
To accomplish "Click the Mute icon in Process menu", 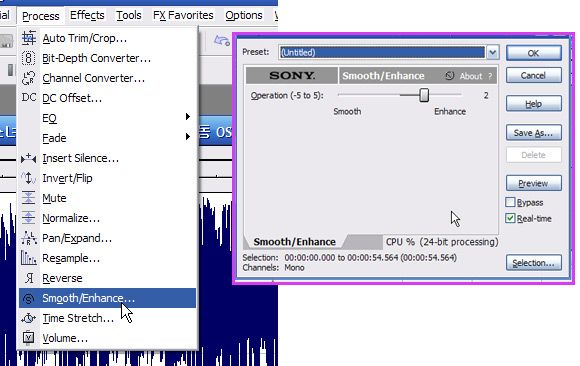I will tap(28, 198).
